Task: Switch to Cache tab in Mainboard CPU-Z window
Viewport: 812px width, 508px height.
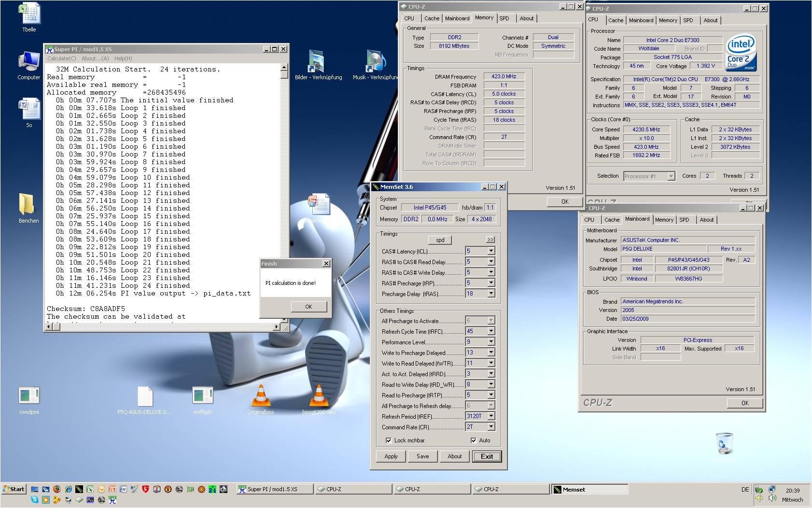Action: tap(612, 220)
